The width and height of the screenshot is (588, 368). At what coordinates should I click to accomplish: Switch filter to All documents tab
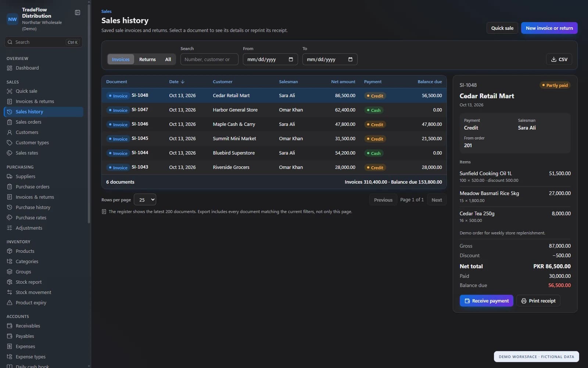(168, 59)
